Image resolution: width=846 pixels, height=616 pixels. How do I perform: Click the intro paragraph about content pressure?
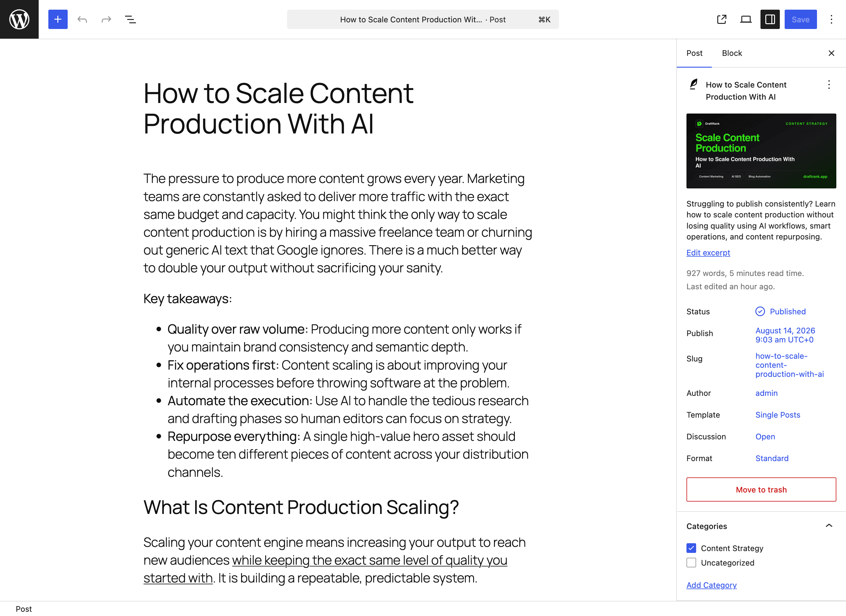[x=337, y=223]
